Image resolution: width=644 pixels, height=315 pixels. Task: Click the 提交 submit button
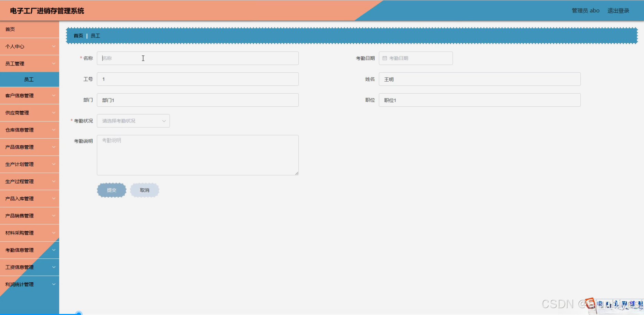click(112, 190)
